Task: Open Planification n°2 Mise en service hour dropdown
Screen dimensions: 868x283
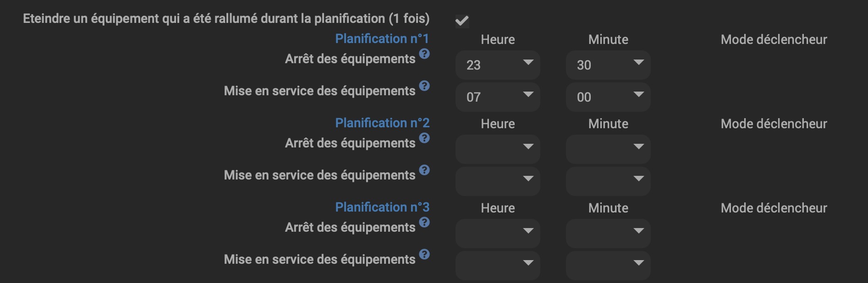Action: 498,181
